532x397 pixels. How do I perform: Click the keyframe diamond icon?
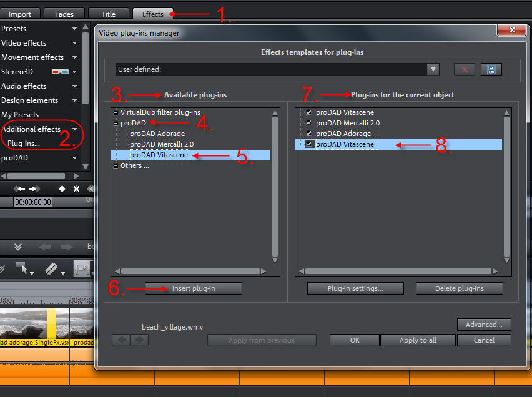pos(62,189)
